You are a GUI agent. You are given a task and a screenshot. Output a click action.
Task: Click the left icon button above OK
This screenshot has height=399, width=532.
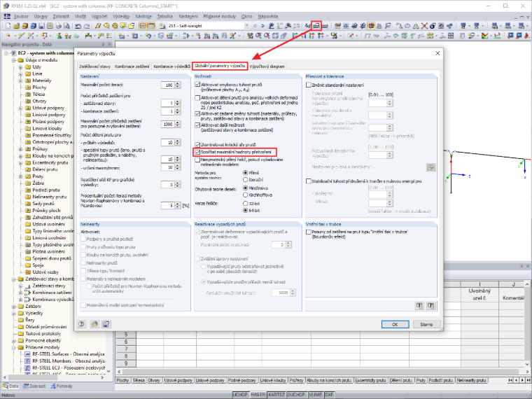click(x=420, y=306)
